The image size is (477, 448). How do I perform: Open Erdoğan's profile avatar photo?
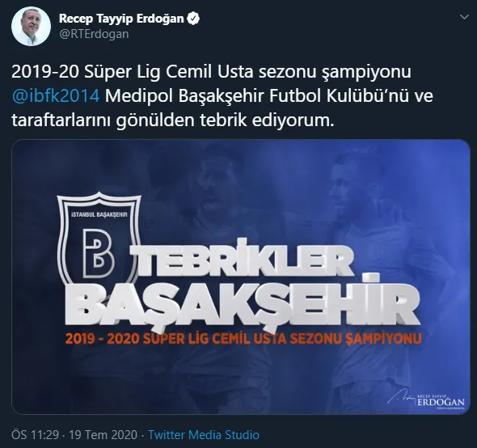(x=31, y=27)
